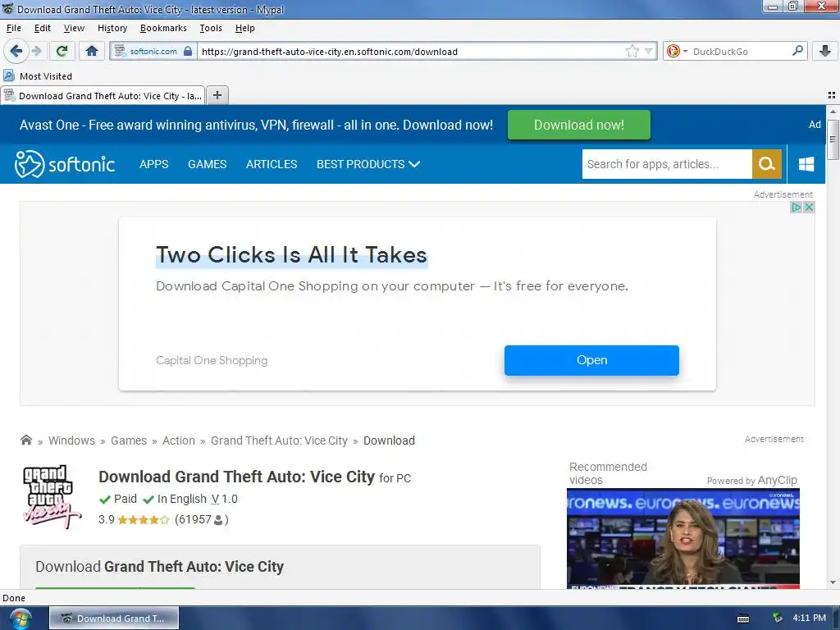
Task: Open the APPS section
Action: point(153,164)
